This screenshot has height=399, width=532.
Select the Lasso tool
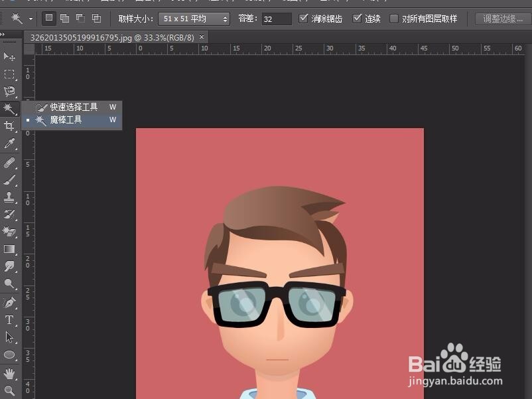9,92
